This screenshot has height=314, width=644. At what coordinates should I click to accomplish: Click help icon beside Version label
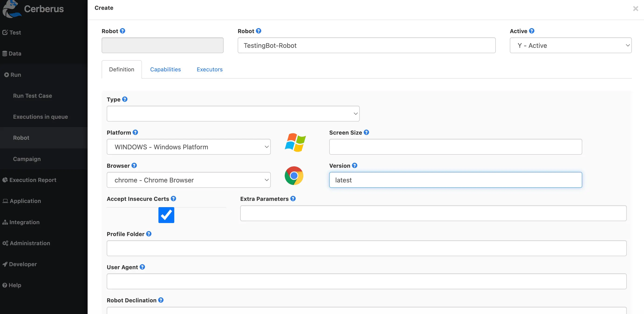click(x=354, y=165)
